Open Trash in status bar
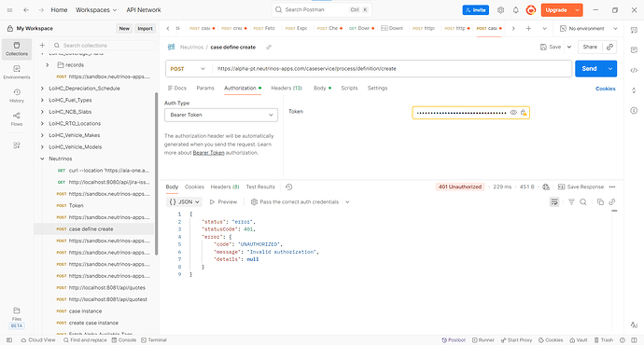The height and width of the screenshot is (345, 644). tap(604, 340)
